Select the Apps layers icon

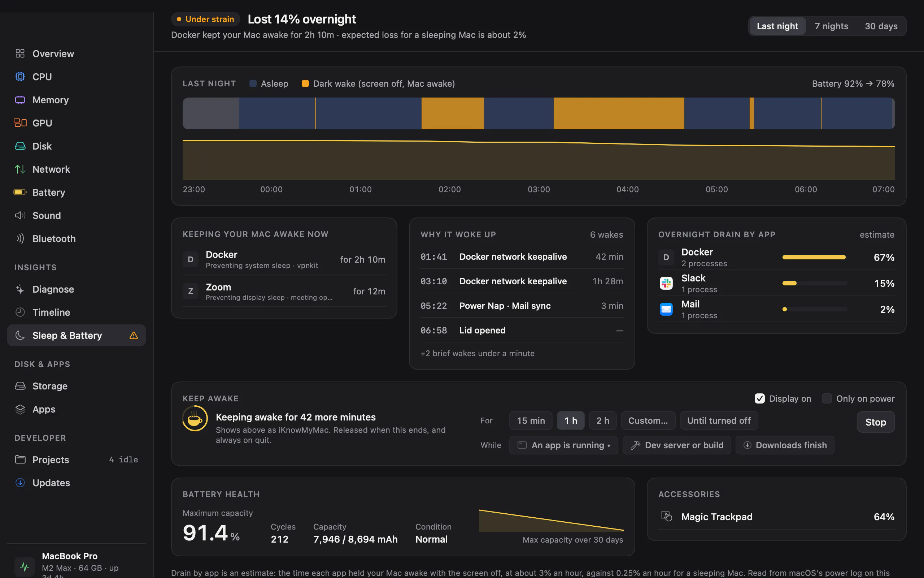[20, 409]
